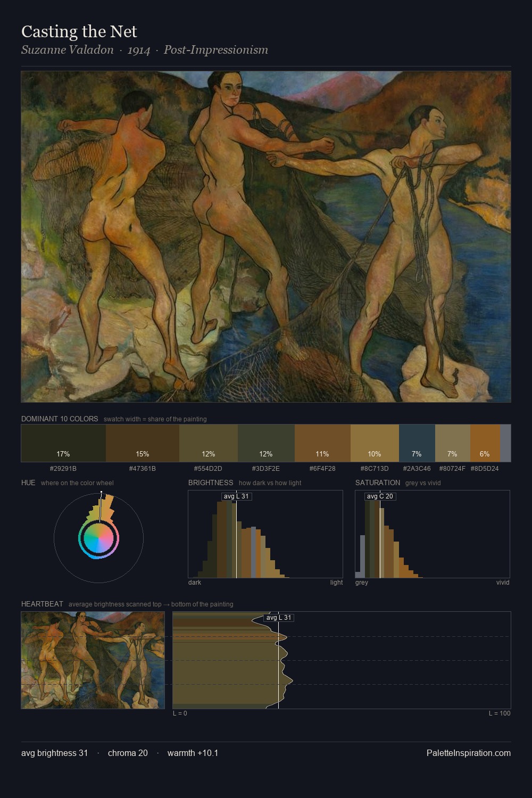Click "how dark vs how light" caption
Screen dimensions: 532x798
[x=270, y=483]
